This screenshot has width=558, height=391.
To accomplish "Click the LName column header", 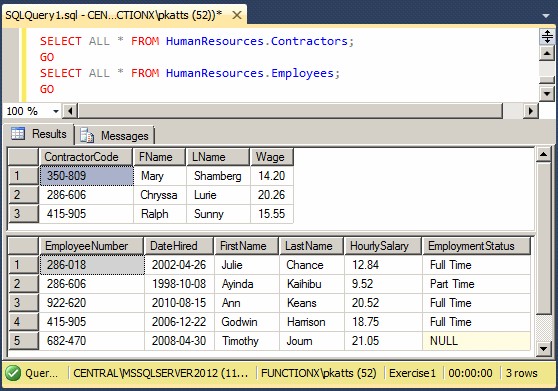I will click(218, 157).
